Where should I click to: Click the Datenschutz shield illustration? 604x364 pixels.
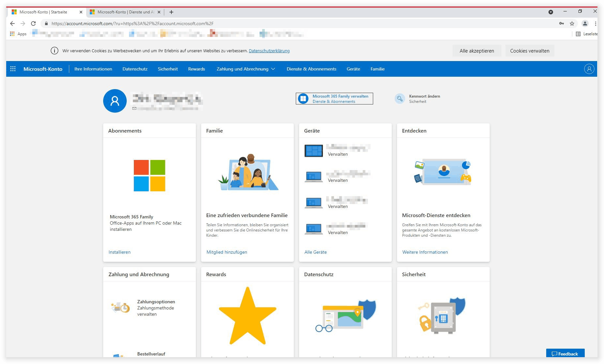pyautogui.click(x=345, y=316)
